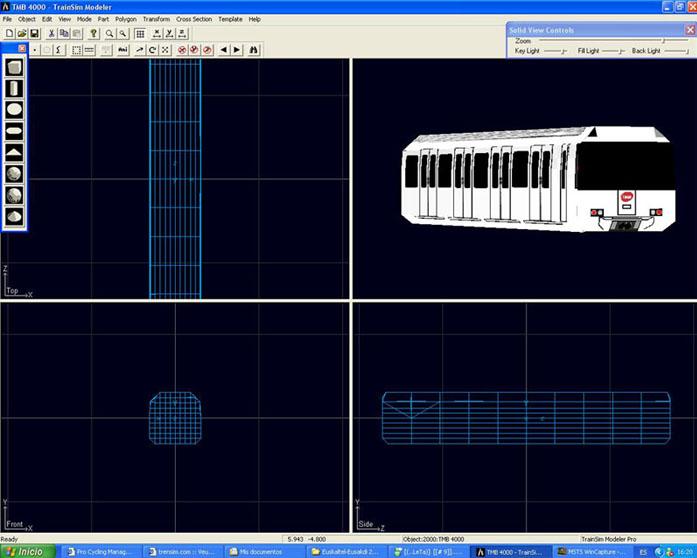Select the cylinder primitive shape
The height and width of the screenshot is (558, 697).
click(x=15, y=89)
